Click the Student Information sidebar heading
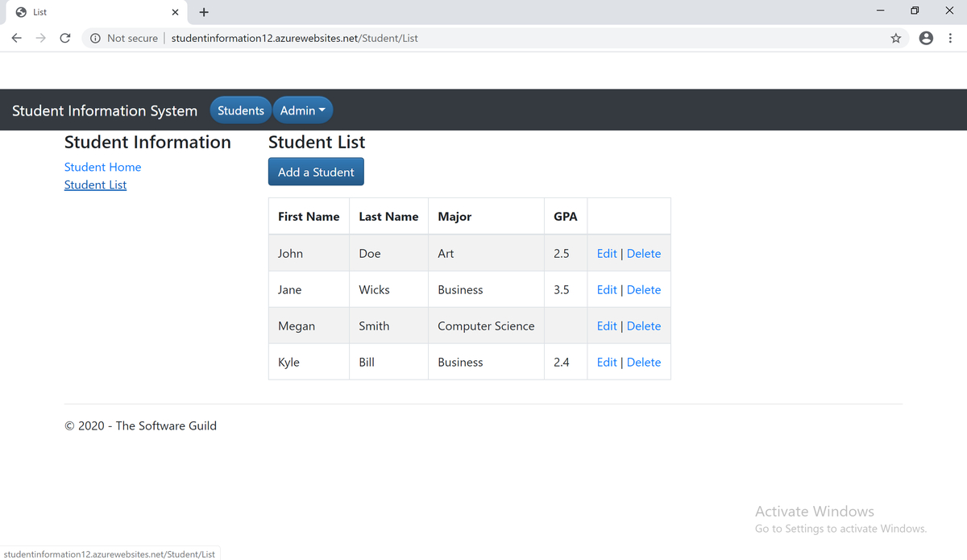This screenshot has width=967, height=560. tap(147, 142)
